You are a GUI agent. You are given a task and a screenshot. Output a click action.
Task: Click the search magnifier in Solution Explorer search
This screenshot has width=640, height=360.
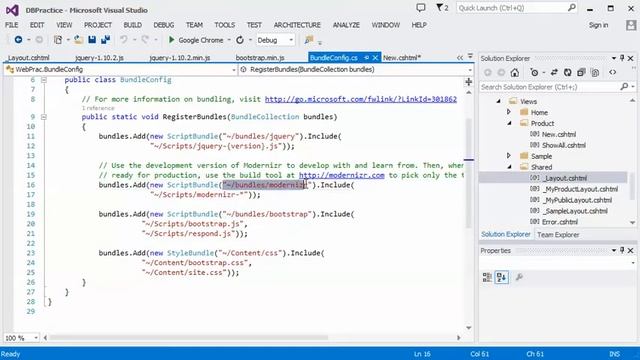point(624,87)
